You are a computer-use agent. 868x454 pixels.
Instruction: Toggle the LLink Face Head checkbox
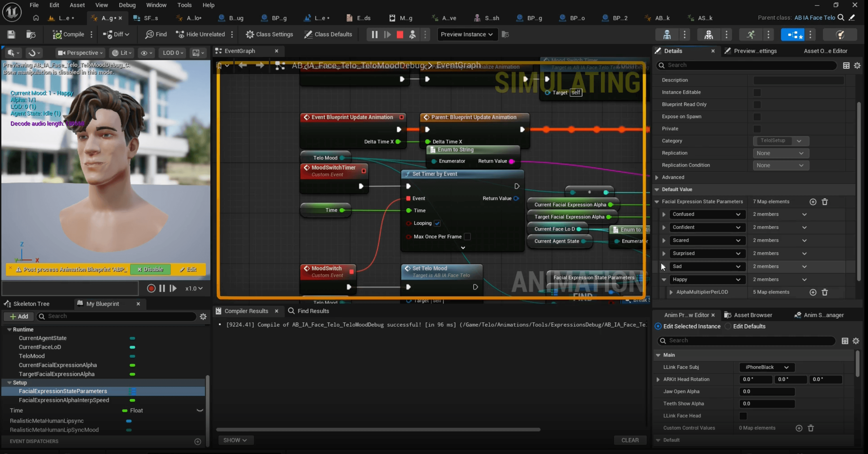coord(743,416)
